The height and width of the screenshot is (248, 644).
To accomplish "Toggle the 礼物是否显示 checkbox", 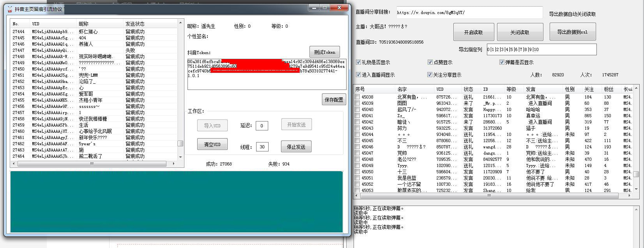I will (x=358, y=62).
